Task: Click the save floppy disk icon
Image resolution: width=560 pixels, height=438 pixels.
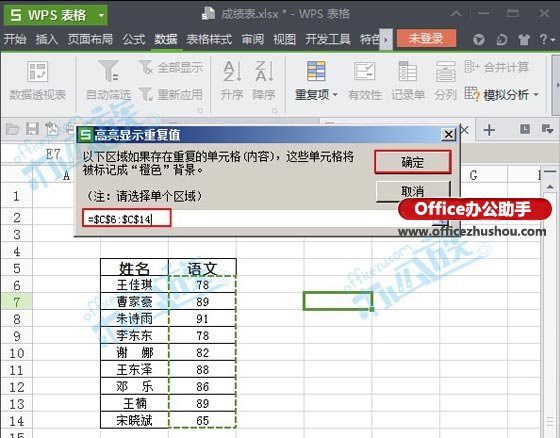Action: (32, 129)
